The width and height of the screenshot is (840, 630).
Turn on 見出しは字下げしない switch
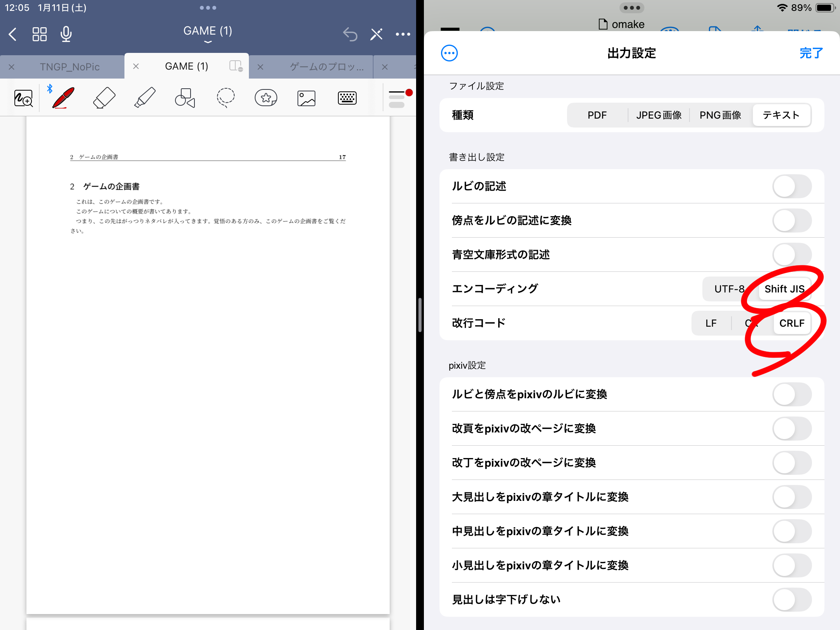click(792, 600)
